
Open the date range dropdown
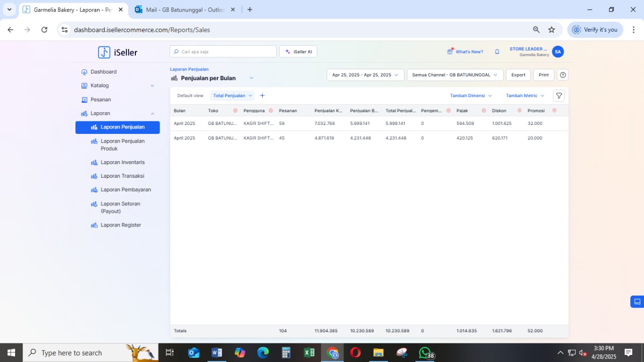click(365, 75)
